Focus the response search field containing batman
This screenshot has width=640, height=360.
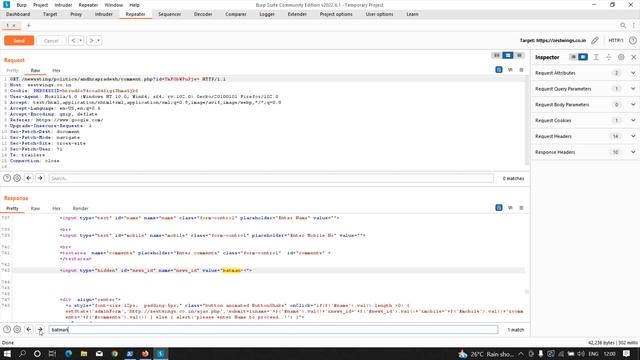(x=273, y=329)
